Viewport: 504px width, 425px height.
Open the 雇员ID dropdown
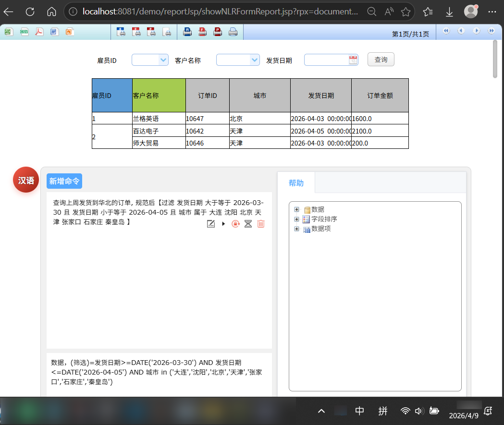coord(163,60)
